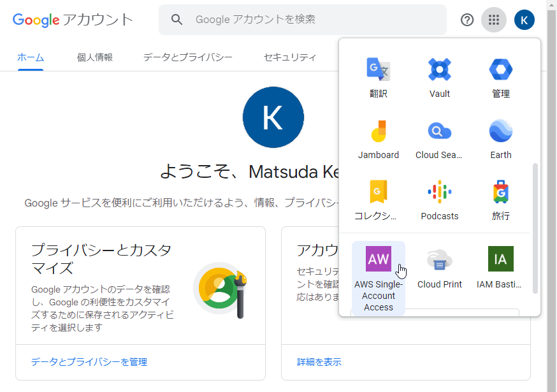Click the app launcher panel scrollbar
Screen dimensions: 557x392
tap(535, 229)
